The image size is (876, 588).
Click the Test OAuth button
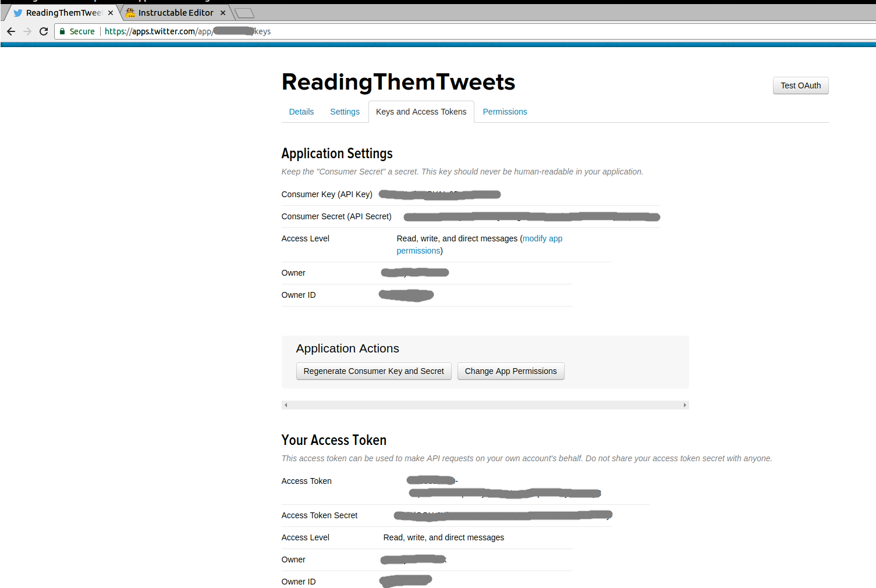(801, 85)
